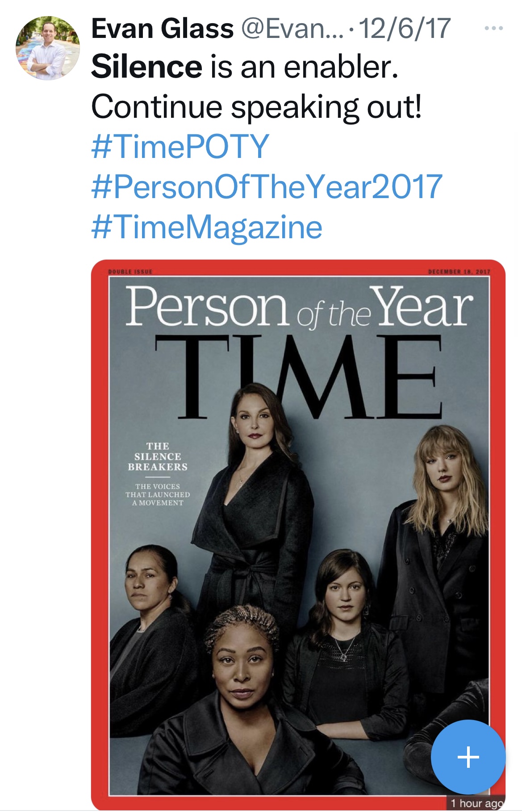Click "THE SILENCE BREAKERS" cover caption
This screenshot has width=522, height=812.
click(158, 456)
